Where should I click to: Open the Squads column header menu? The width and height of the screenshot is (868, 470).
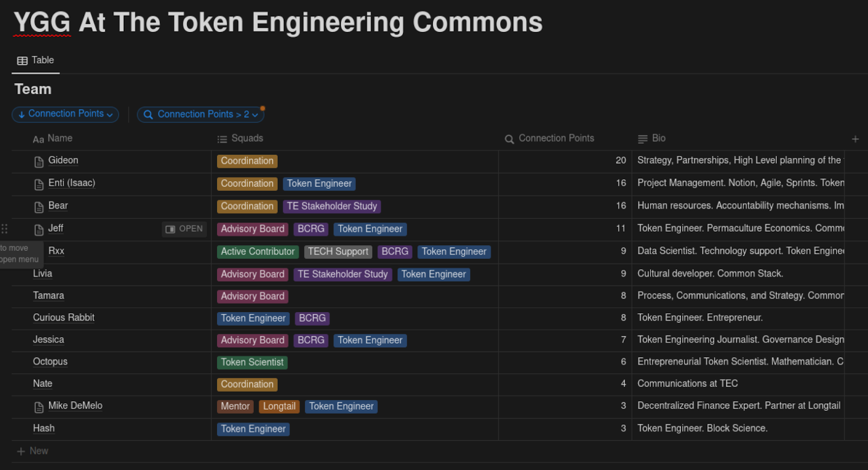pos(247,138)
